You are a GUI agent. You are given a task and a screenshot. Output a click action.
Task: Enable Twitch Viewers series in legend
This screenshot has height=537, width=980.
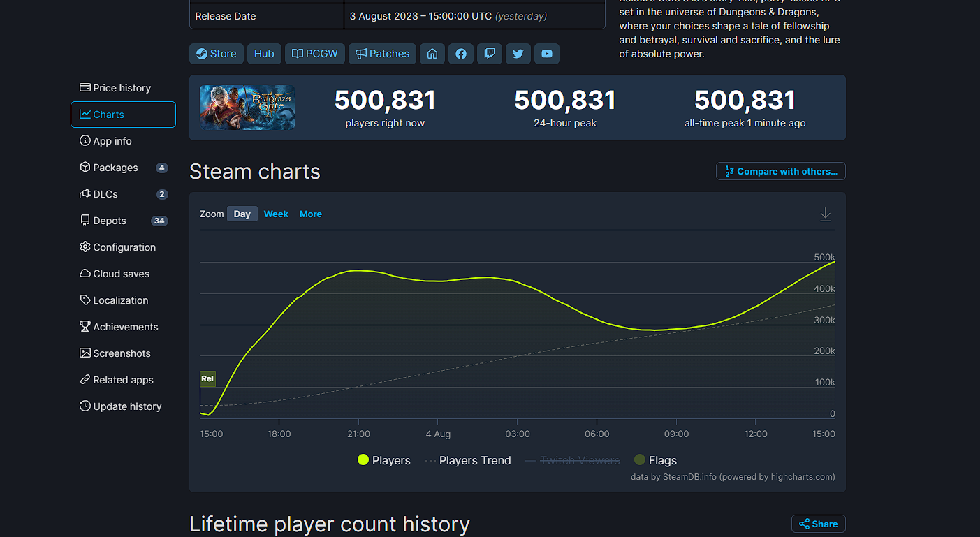click(572, 460)
